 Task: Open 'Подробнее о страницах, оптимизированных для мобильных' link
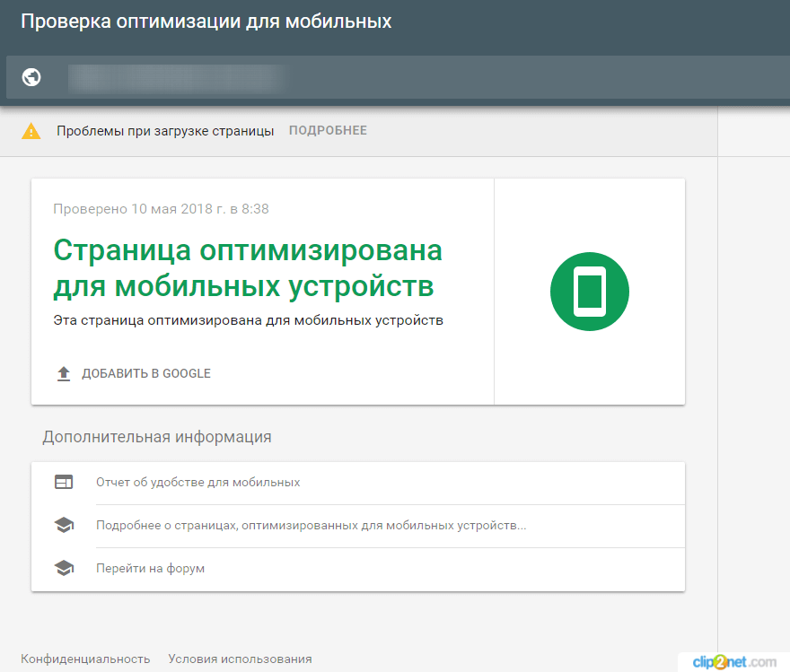click(x=311, y=526)
